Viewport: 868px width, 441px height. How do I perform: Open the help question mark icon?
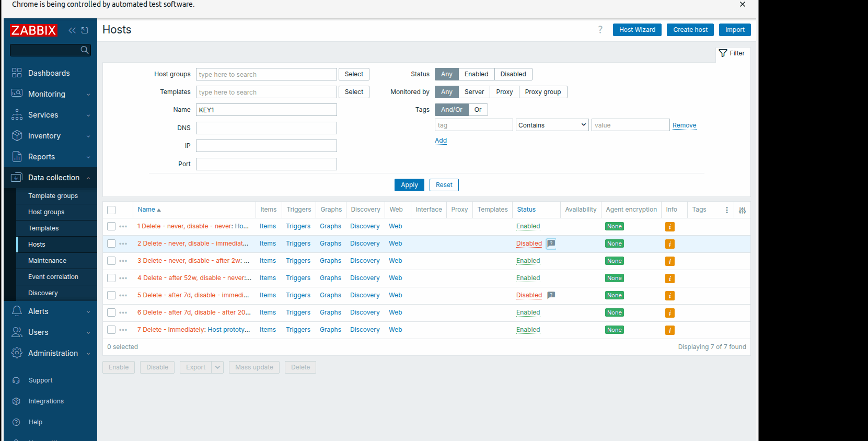pyautogui.click(x=600, y=30)
